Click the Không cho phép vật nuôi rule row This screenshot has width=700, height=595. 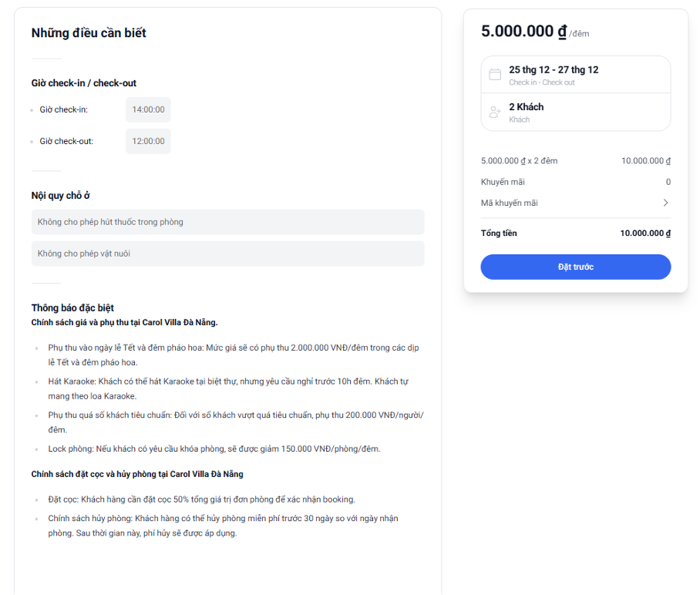(x=227, y=254)
